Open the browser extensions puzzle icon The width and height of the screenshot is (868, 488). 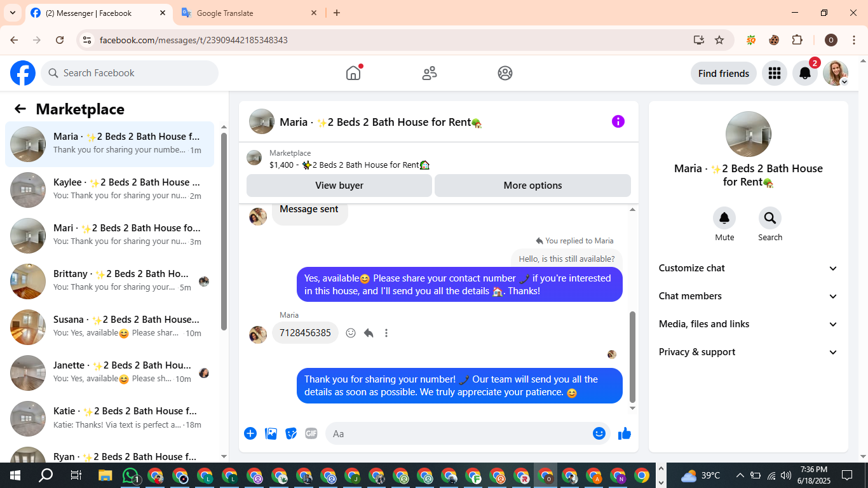pyautogui.click(x=797, y=40)
